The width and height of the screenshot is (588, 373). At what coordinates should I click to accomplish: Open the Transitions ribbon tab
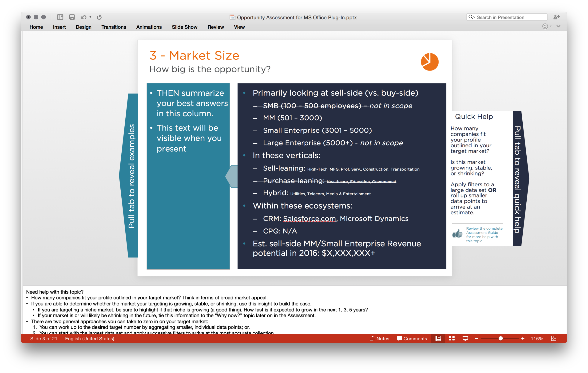114,27
